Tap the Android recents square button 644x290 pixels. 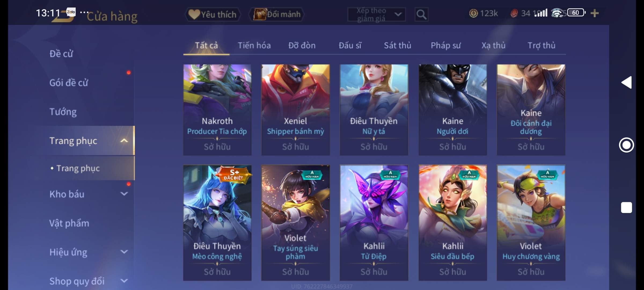[626, 208]
